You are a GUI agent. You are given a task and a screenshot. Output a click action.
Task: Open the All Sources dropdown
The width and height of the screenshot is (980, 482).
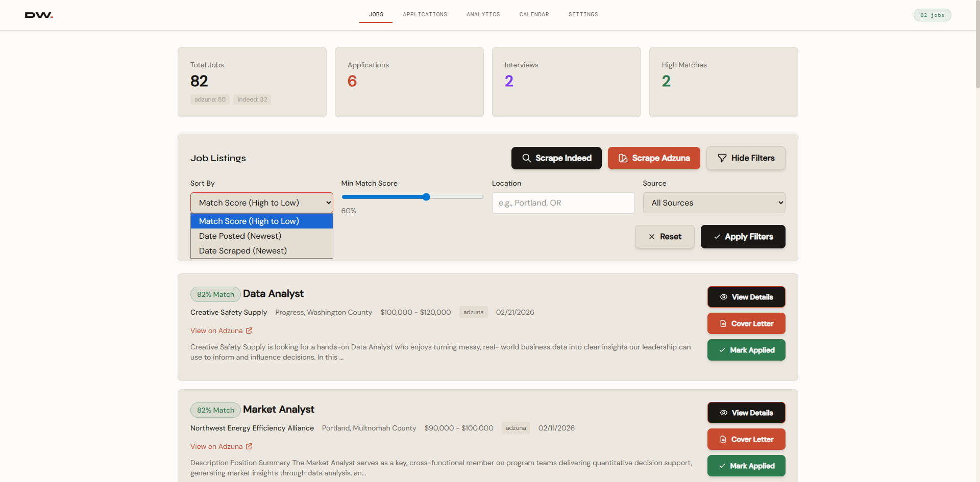pyautogui.click(x=714, y=202)
